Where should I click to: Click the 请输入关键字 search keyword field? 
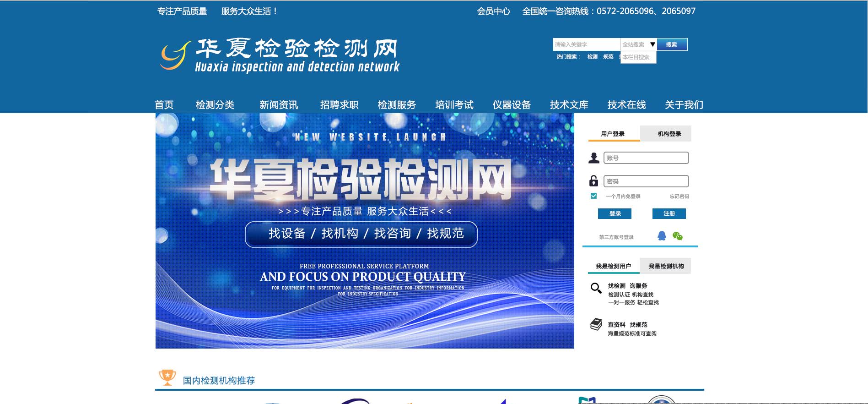tap(586, 44)
